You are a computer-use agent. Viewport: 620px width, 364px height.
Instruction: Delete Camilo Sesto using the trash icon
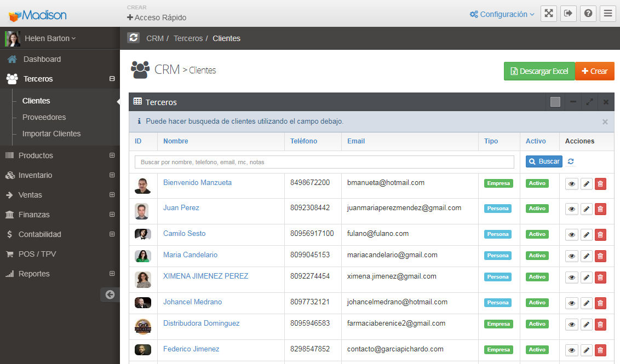coord(600,235)
